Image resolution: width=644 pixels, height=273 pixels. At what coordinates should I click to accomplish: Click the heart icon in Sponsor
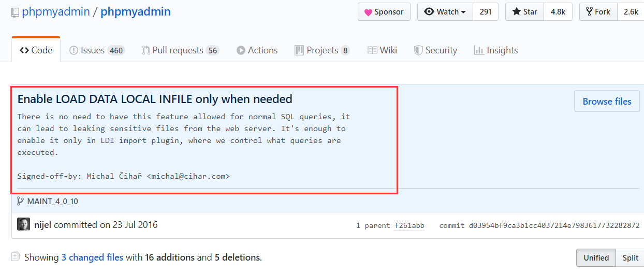click(368, 12)
